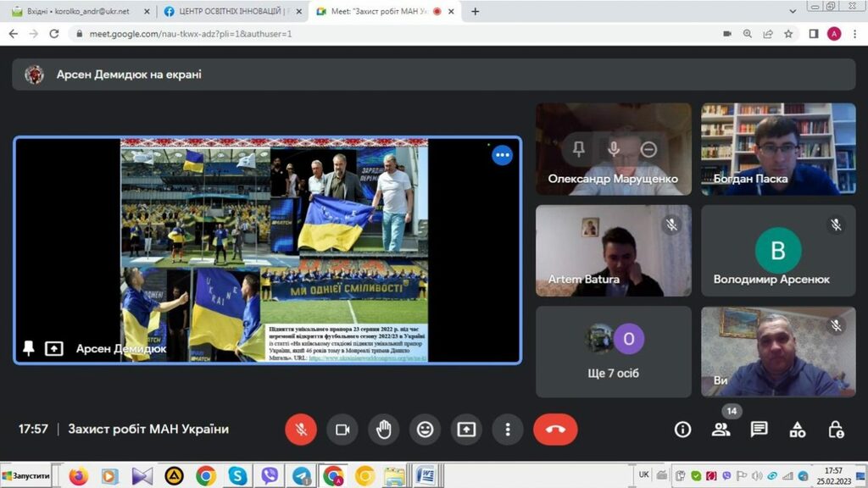868x488 pixels.
Task: Show the participants list panel
Action: click(721, 430)
